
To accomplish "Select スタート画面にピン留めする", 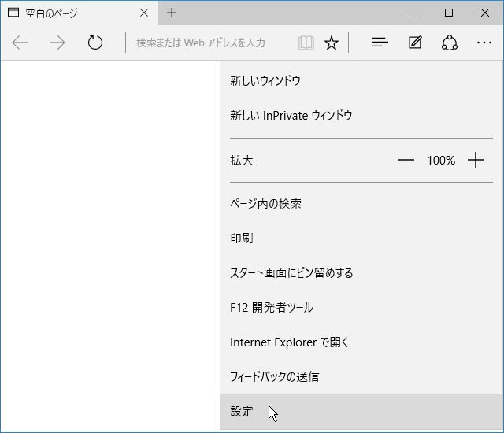I will point(361,273).
